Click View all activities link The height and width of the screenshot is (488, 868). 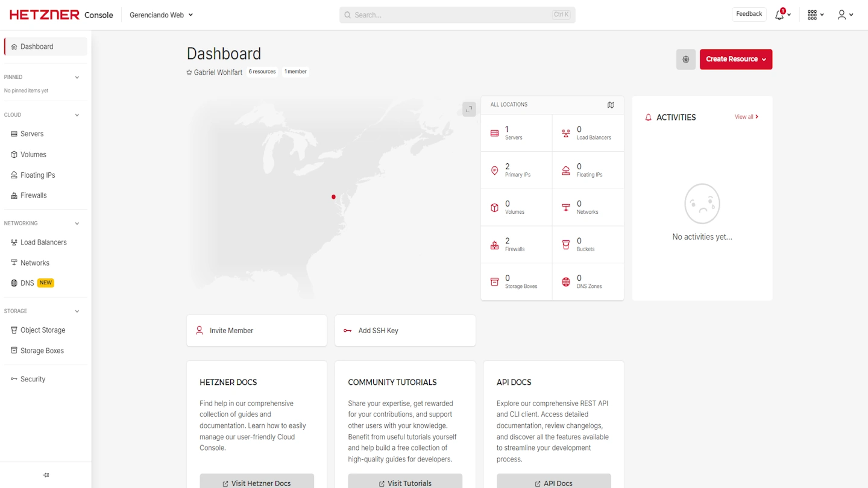(746, 117)
